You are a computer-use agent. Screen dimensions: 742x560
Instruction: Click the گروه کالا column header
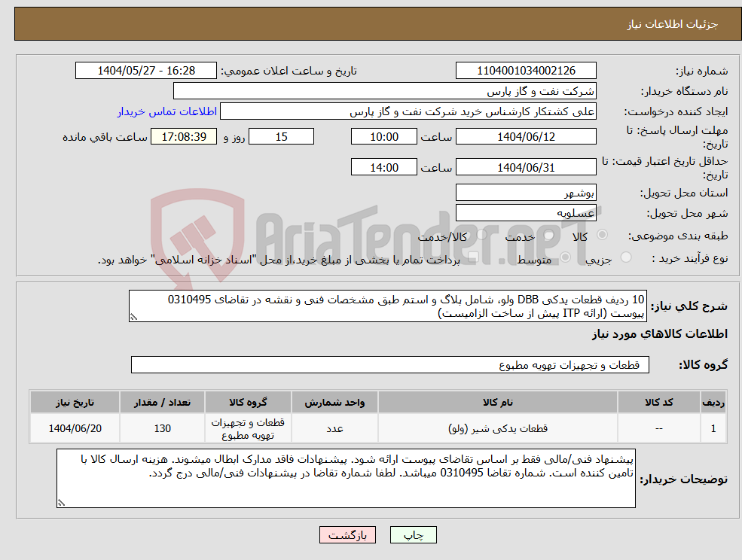(248, 402)
